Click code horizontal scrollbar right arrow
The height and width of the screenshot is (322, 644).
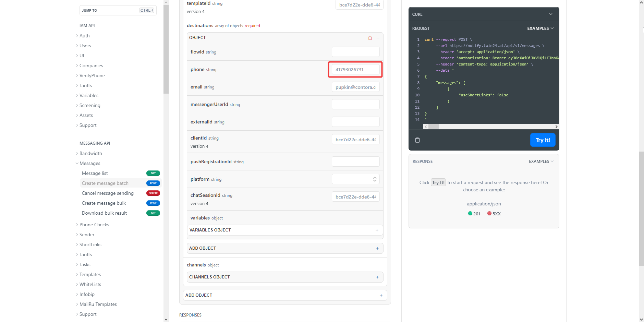coord(556,127)
